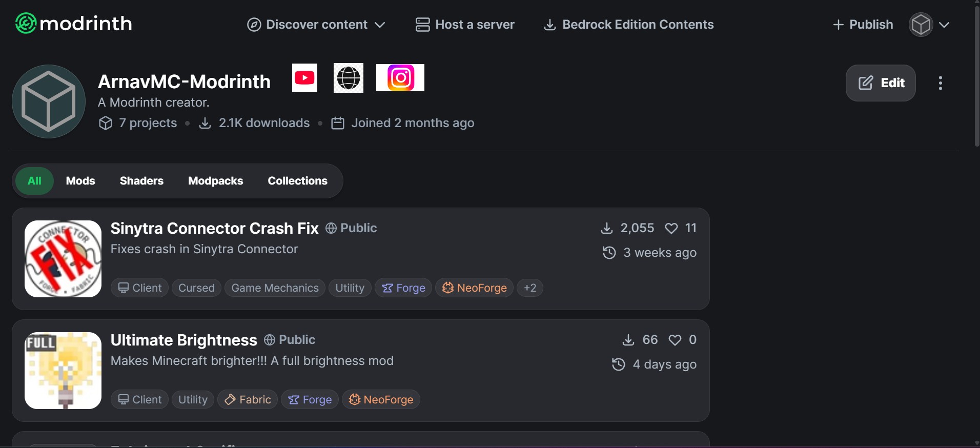Click the '4 days ago' update text

(665, 364)
